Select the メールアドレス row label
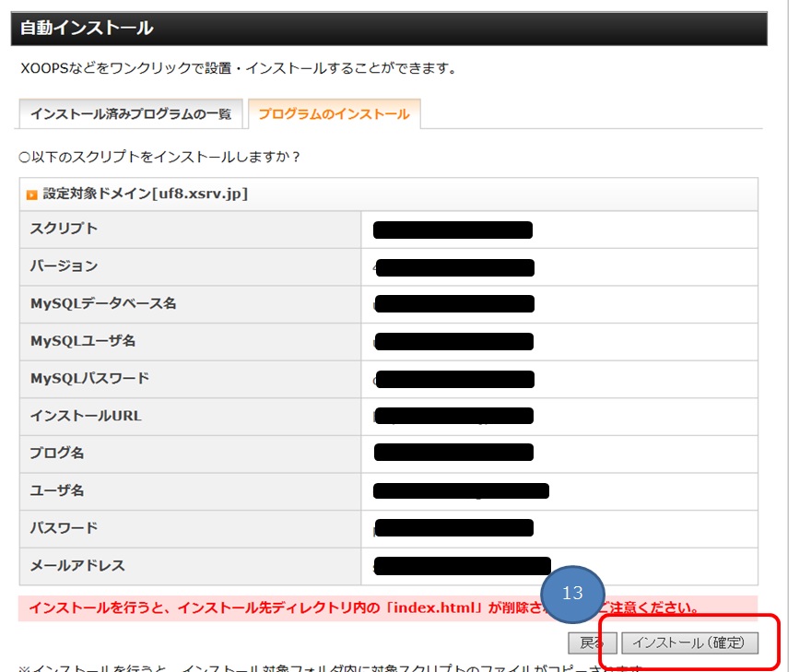The width and height of the screenshot is (811, 672). coord(77,565)
